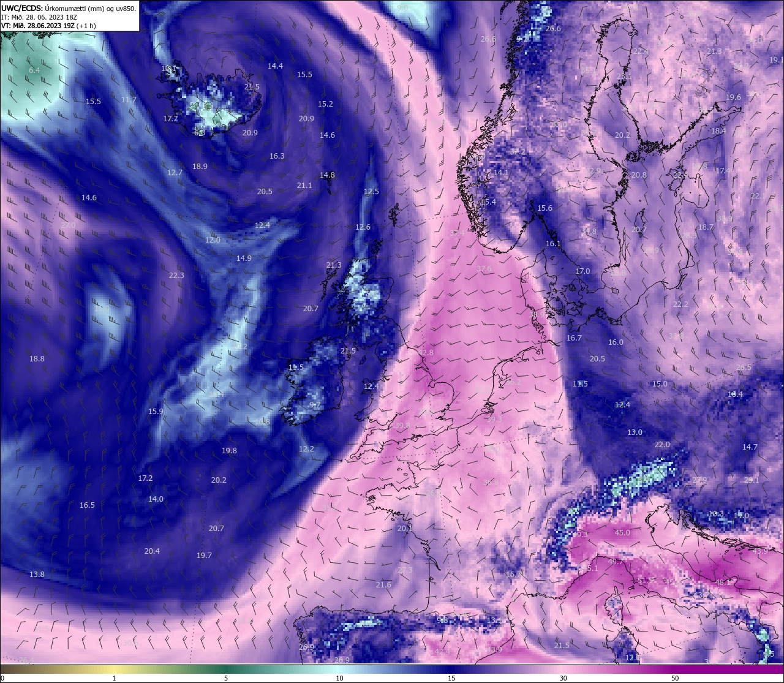
Task: Click the map value '14.0'
Action: [x=156, y=499]
